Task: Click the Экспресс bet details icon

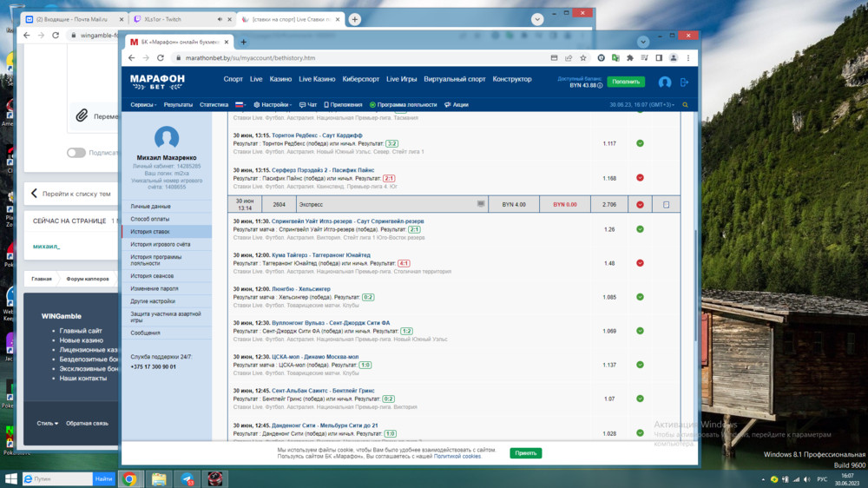Action: click(x=481, y=204)
